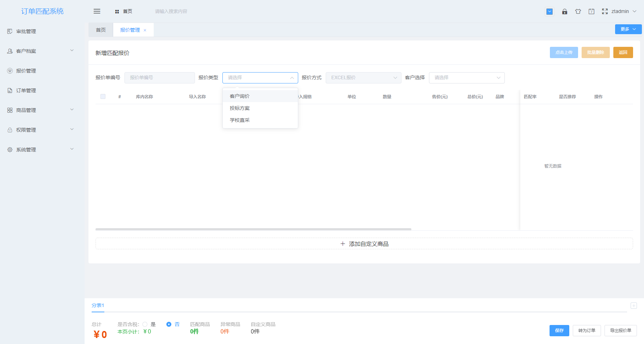Click the blue color picker dropdown box
Viewport: 644px width, 344px height.
(x=550, y=11)
